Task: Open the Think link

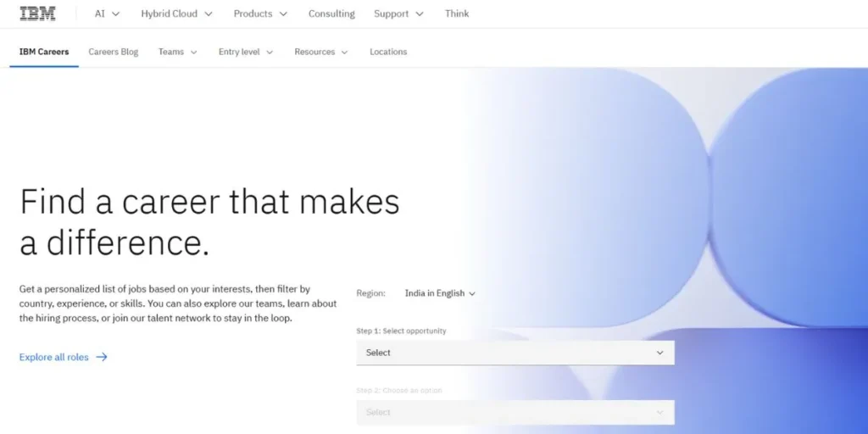Action: tap(457, 14)
